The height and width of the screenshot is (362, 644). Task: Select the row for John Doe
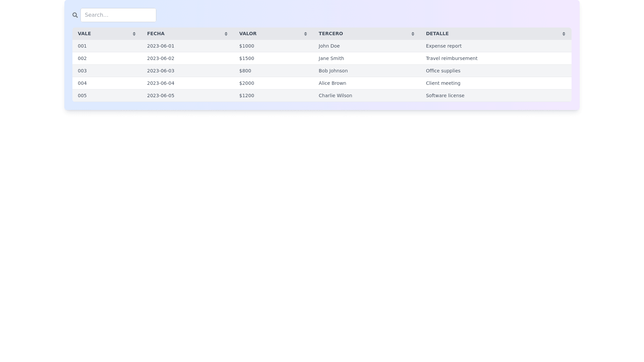pos(329,46)
